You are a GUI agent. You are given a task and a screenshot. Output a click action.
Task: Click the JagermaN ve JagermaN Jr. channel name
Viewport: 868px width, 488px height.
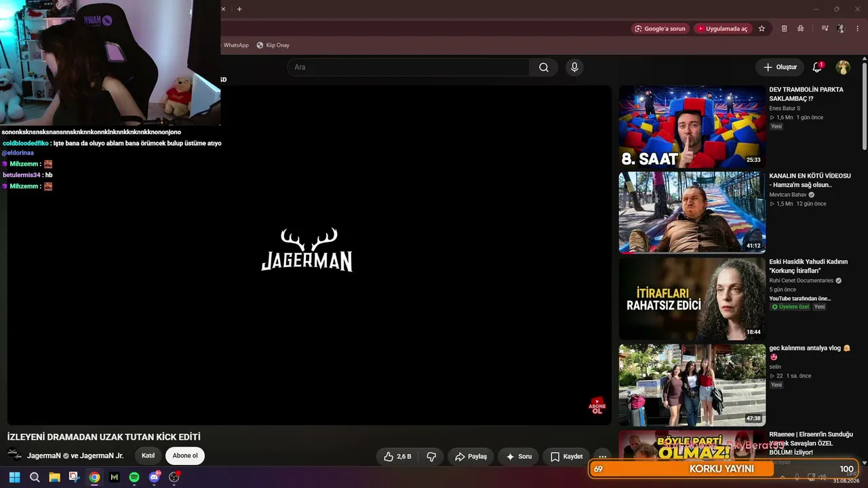tap(75, 455)
